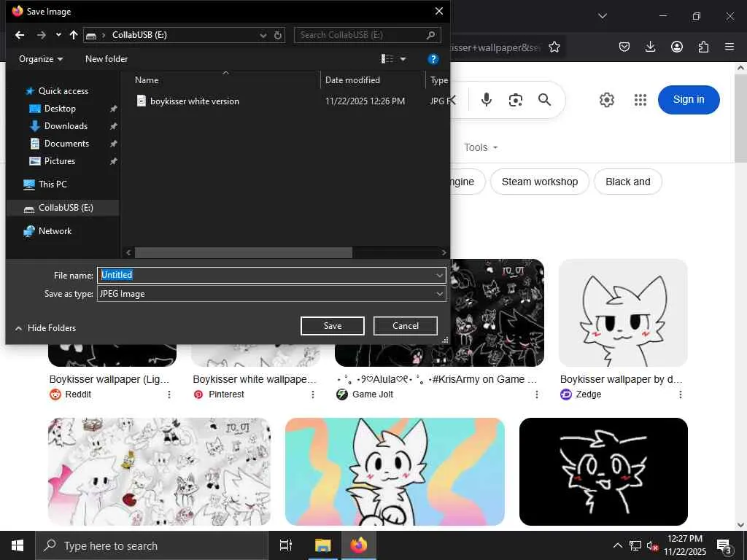Open the Firefox account icon
This screenshot has height=560, width=747.
coord(677,47)
